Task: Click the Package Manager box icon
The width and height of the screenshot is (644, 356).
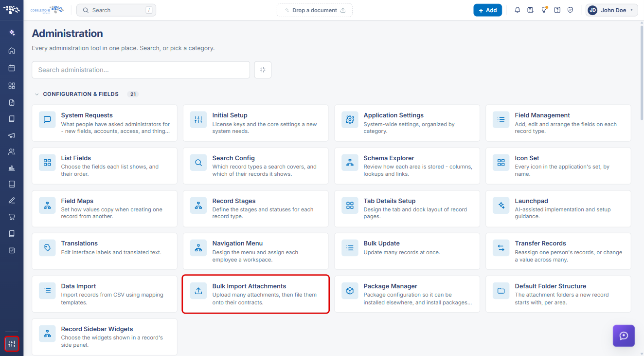Action: point(350,291)
